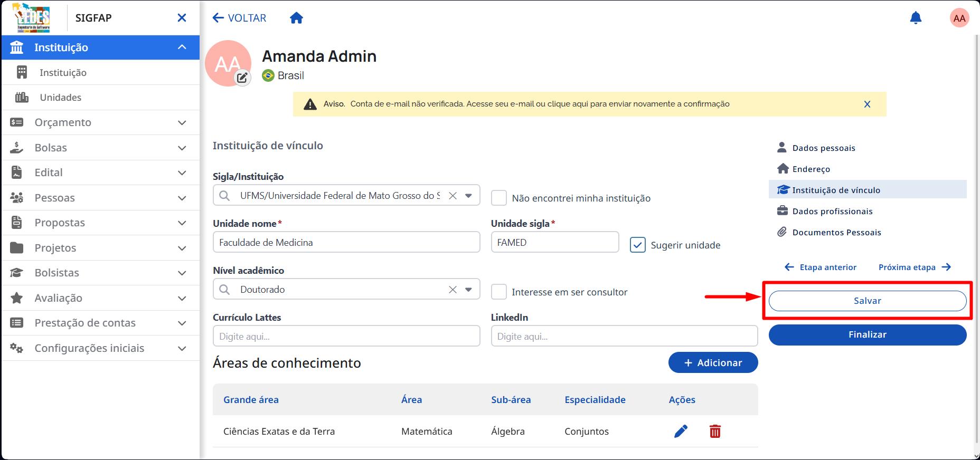Focus the Currículo Lattes input field

346,336
